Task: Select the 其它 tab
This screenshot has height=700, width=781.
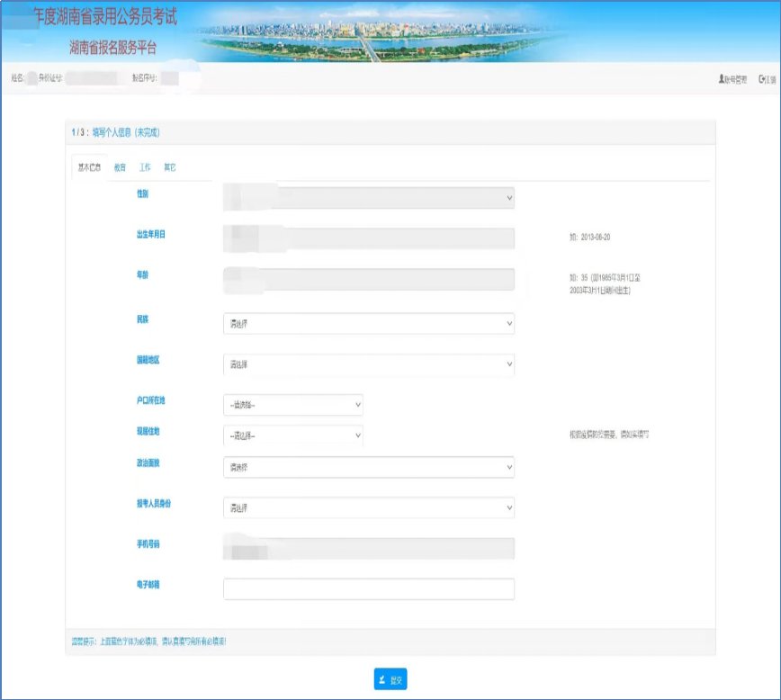Action: [x=170, y=167]
